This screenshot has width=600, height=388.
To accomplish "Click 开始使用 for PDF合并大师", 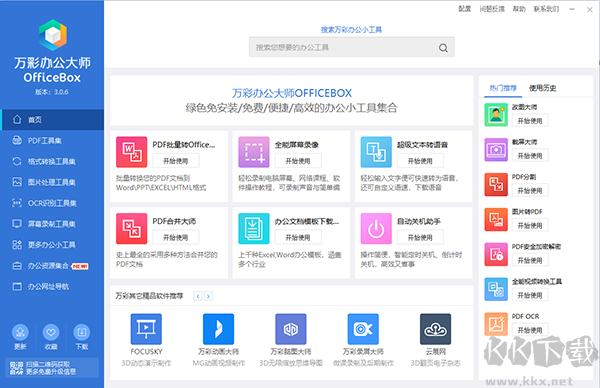I will (x=176, y=238).
